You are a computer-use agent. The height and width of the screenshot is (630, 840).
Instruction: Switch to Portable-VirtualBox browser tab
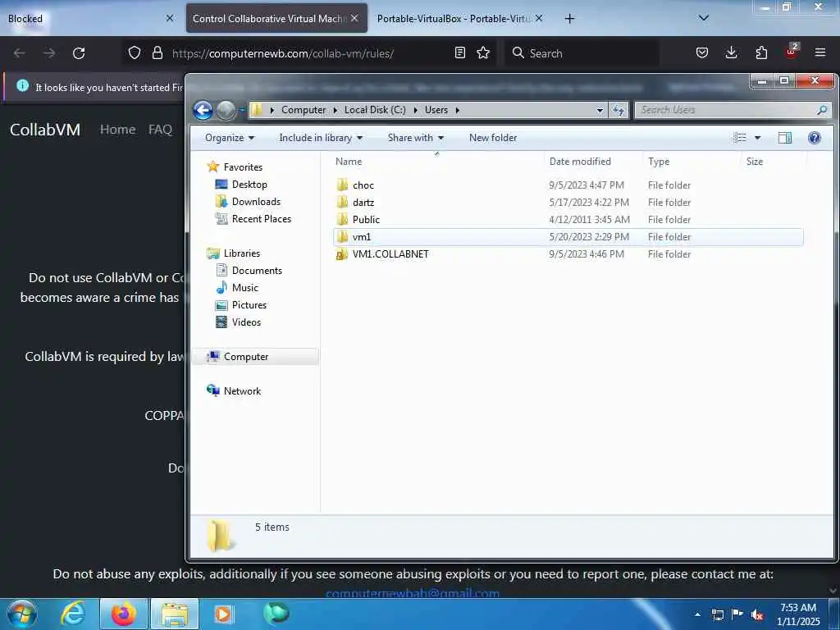tap(459, 18)
